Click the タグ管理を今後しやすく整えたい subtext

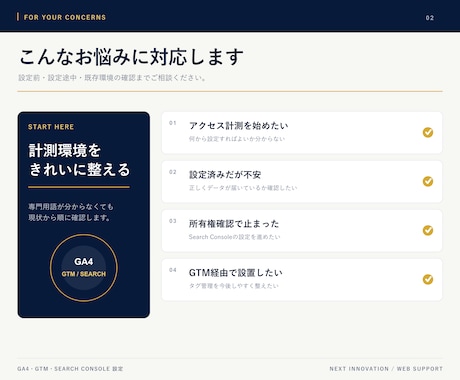[234, 286]
